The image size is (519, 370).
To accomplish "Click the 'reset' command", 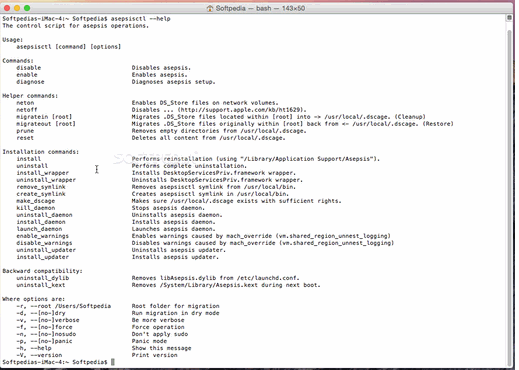I will 25,138.
